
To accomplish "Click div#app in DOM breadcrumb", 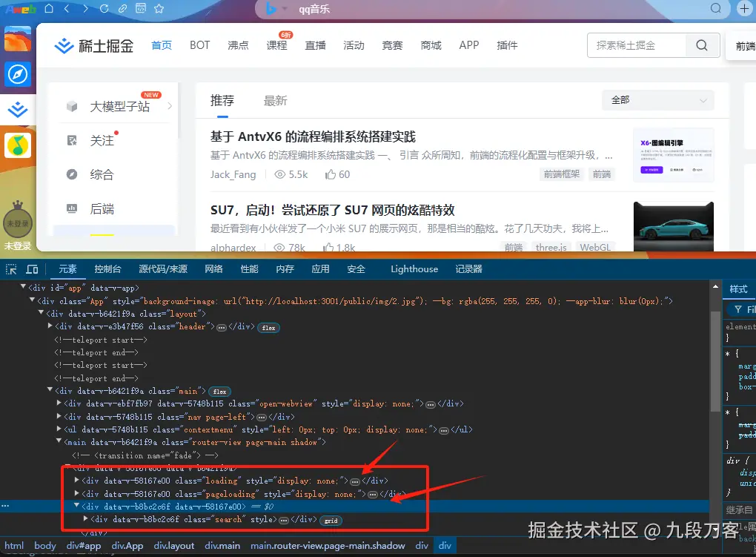I will pyautogui.click(x=84, y=545).
